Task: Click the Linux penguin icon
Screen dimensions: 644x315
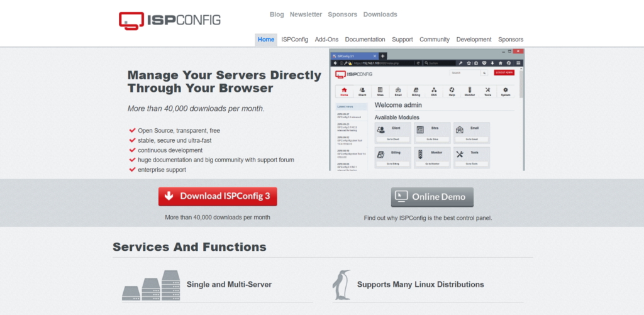Action: tap(341, 285)
